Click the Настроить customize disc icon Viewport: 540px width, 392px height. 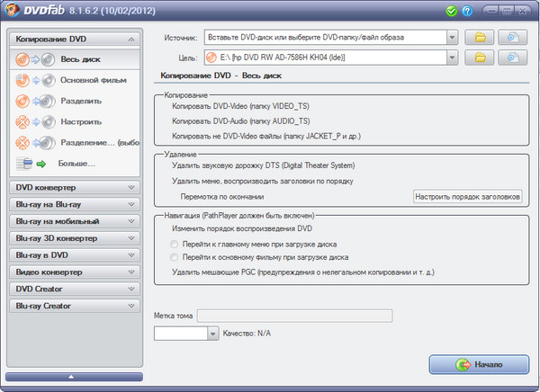tap(35, 122)
